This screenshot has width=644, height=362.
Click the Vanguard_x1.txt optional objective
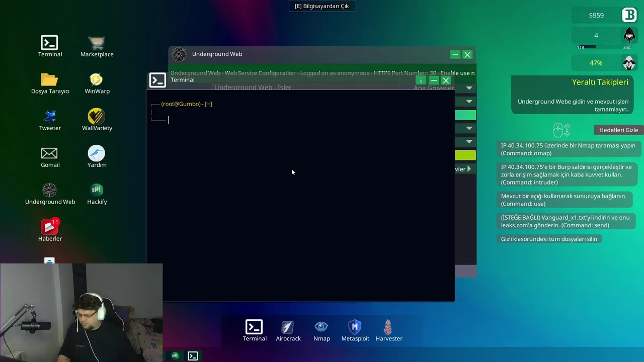[566, 221]
